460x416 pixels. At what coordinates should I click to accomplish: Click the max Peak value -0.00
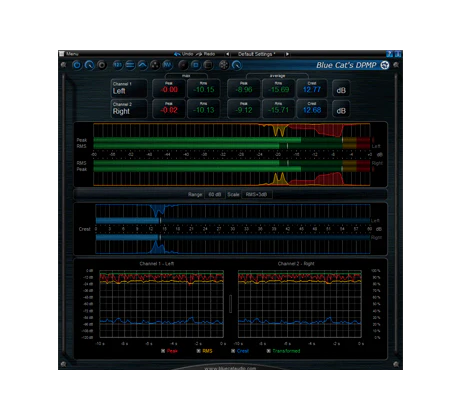point(169,88)
